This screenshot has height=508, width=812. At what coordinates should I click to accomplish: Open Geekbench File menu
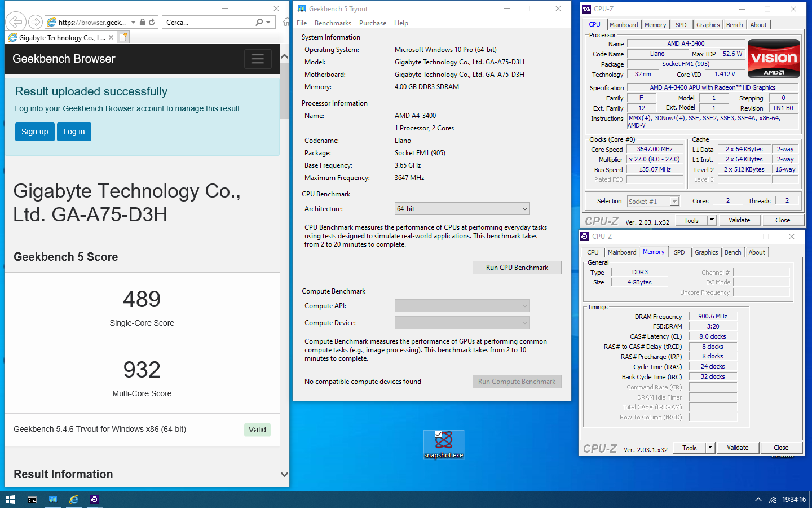pyautogui.click(x=302, y=23)
